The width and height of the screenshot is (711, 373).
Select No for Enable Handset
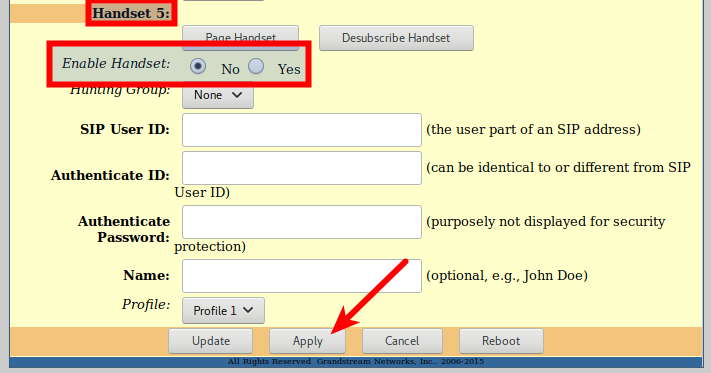tap(198, 66)
